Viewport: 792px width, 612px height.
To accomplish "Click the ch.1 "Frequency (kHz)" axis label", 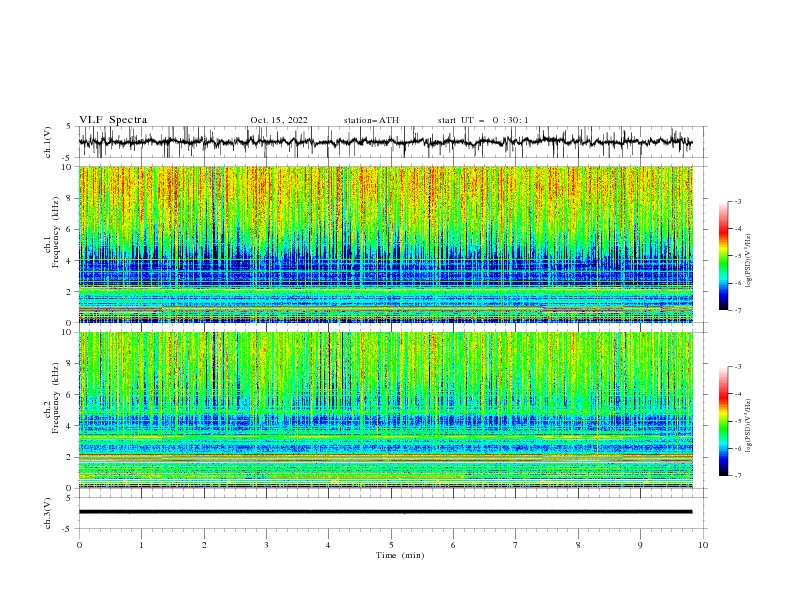I will [55, 234].
